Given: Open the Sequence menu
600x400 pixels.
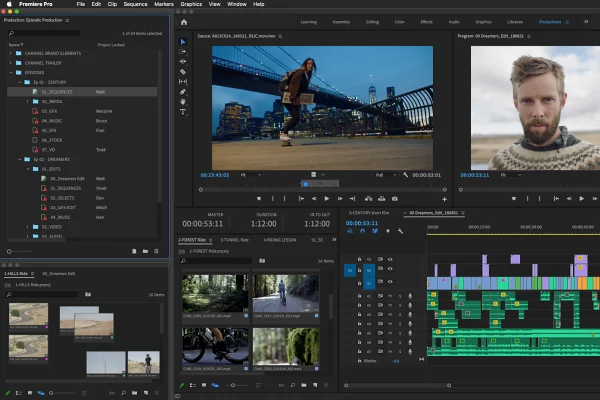Looking at the screenshot, I should 135,4.
